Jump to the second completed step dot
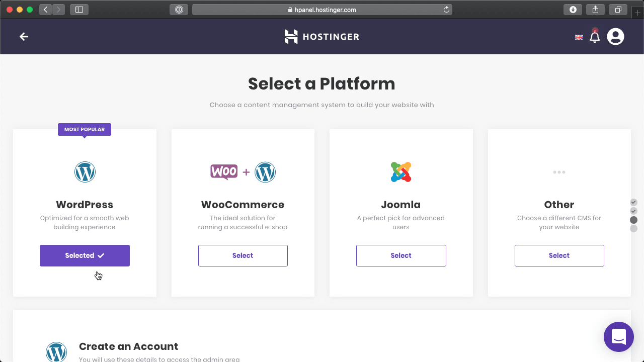This screenshot has height=362, width=644. coord(633,211)
